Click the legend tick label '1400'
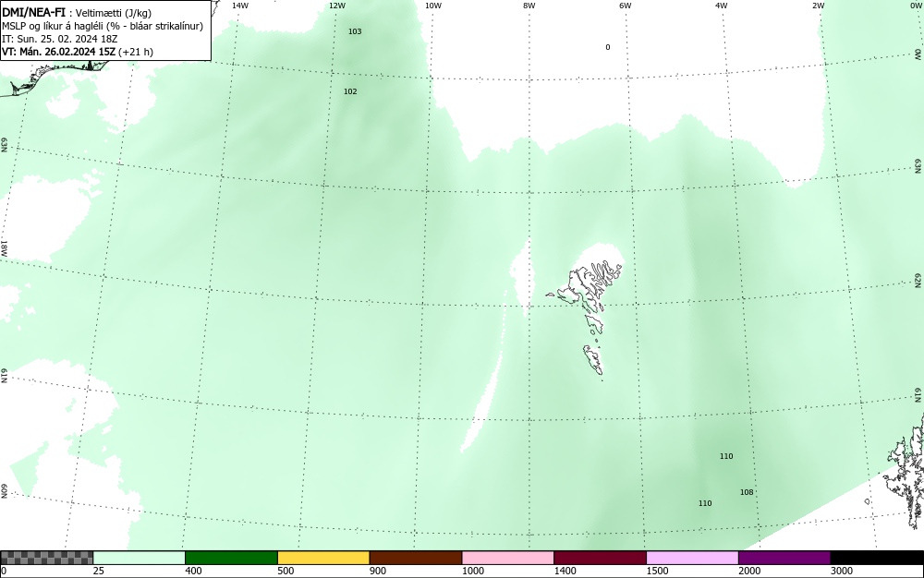The image size is (924, 578). [565, 571]
